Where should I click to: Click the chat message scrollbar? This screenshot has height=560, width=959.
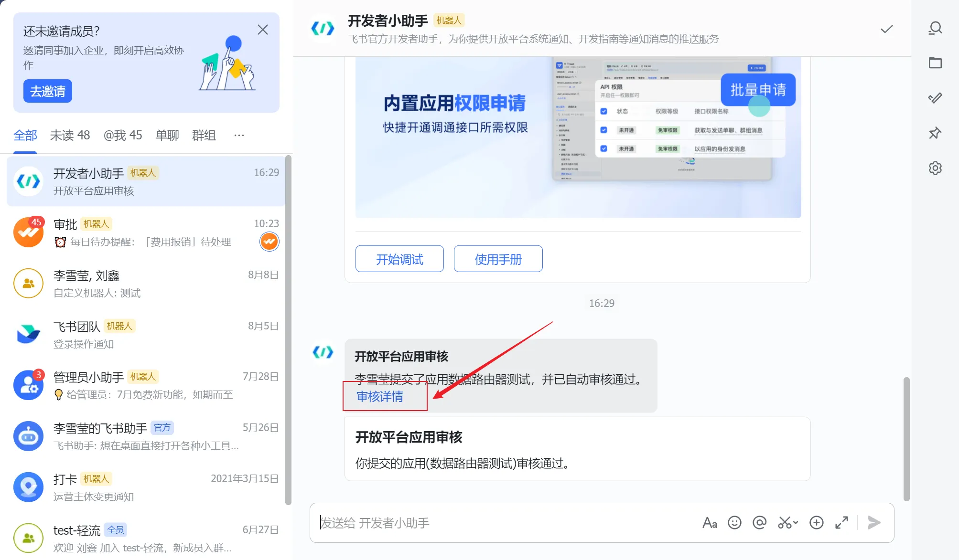[x=906, y=438]
